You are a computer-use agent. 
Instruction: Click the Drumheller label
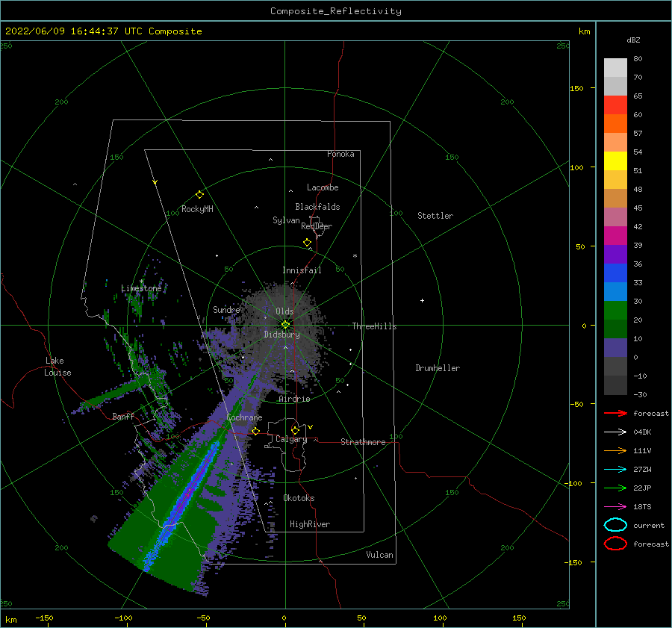click(438, 368)
